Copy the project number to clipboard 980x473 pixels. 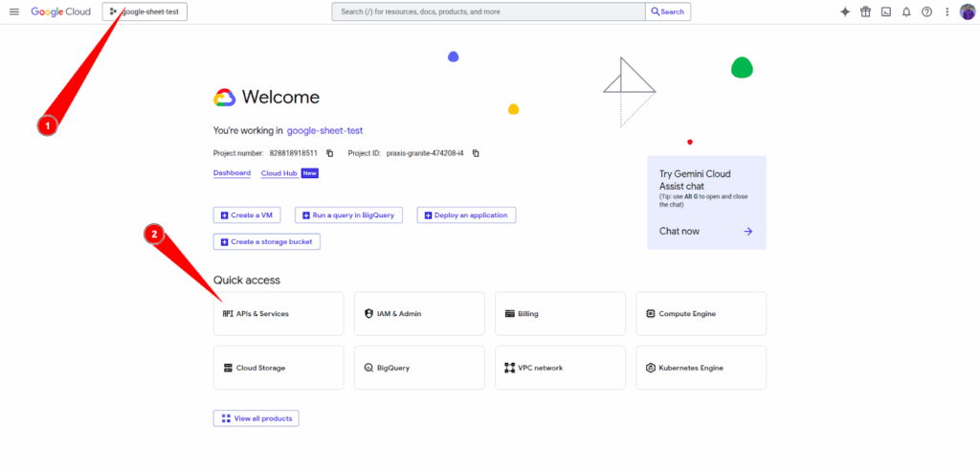pyautogui.click(x=329, y=153)
